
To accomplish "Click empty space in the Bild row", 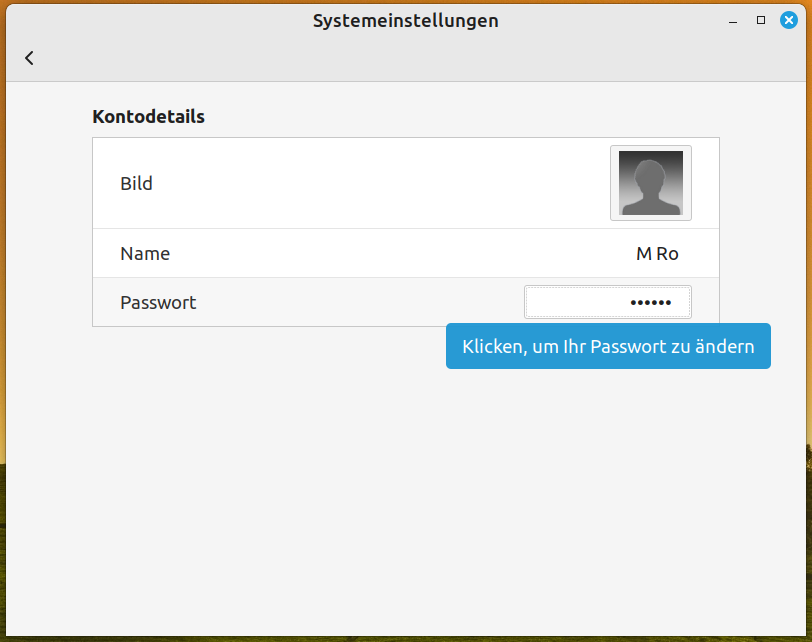I will 380,184.
